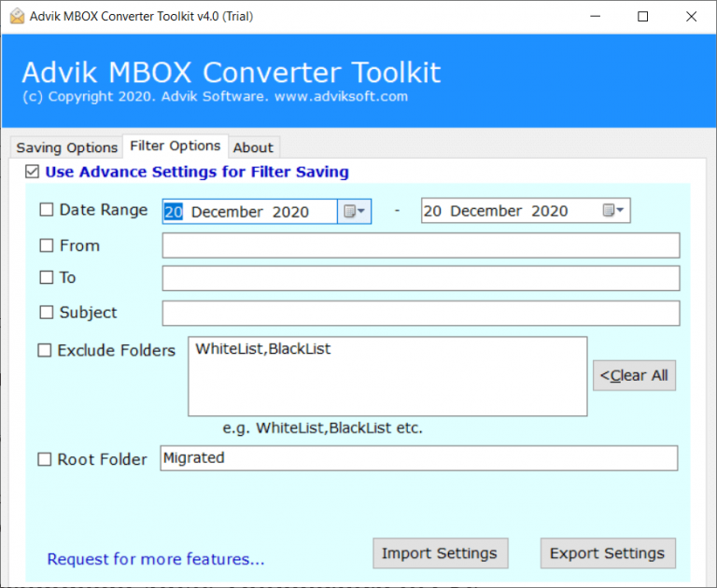Screen dimensions: 717x588
Task: Enable the To filter checkbox
Action: pos(47,277)
